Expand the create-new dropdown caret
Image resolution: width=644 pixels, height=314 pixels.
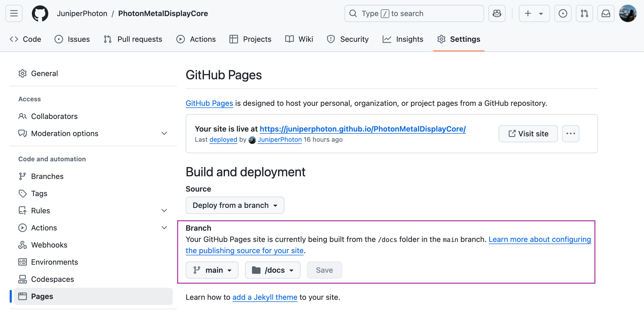tap(541, 14)
